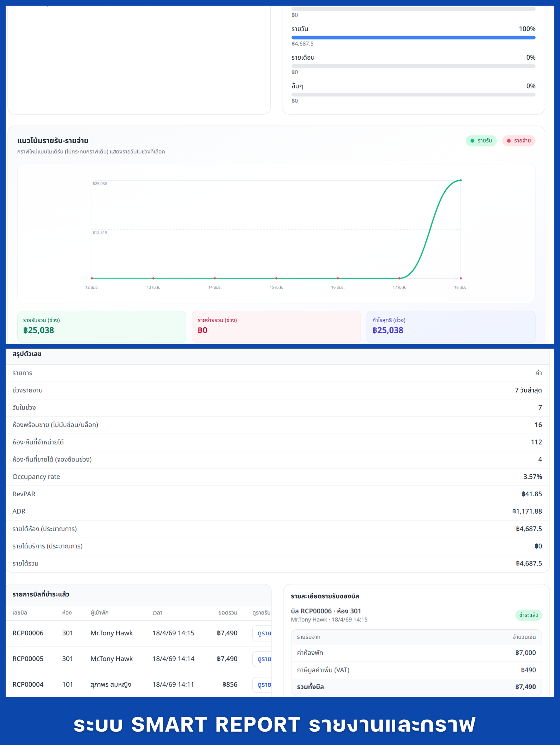Sort by the ยอดรวม column header
The width and height of the screenshot is (560, 745).
228,613
